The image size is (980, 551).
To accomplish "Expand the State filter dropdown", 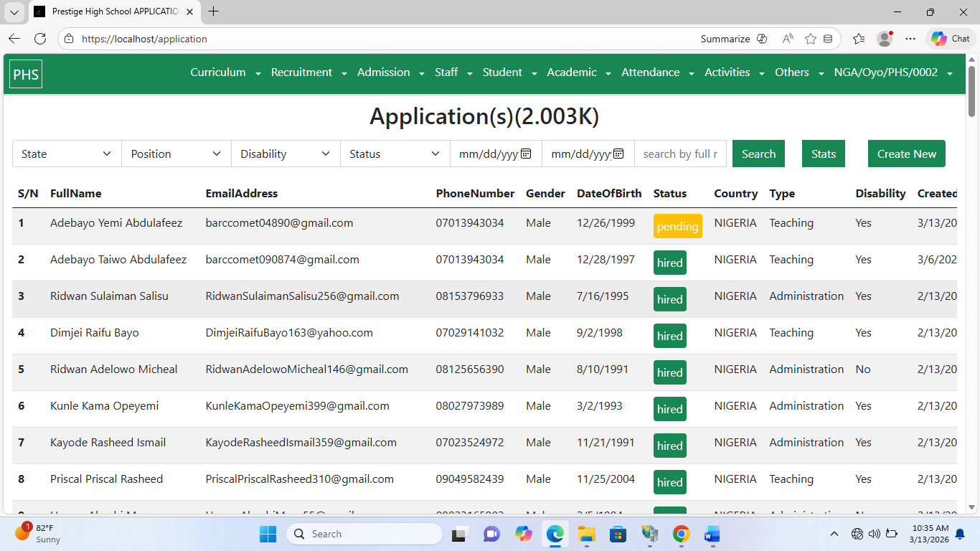I will tap(67, 154).
